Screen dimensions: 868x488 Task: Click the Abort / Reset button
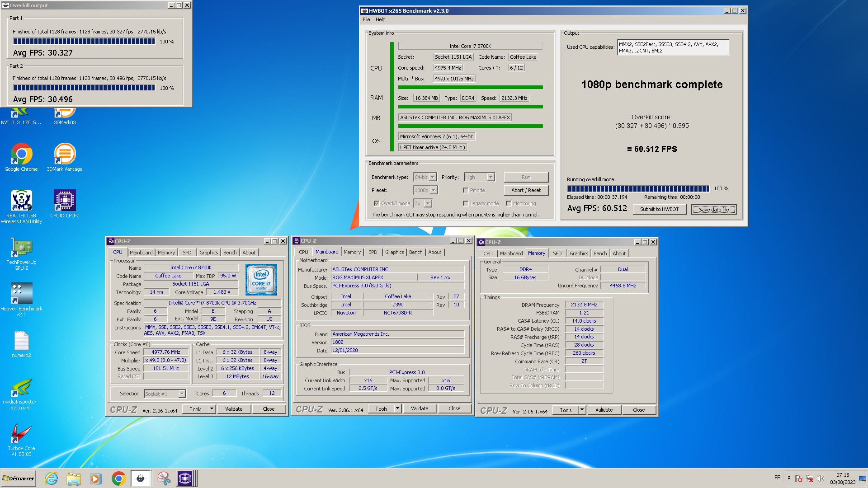tap(526, 190)
